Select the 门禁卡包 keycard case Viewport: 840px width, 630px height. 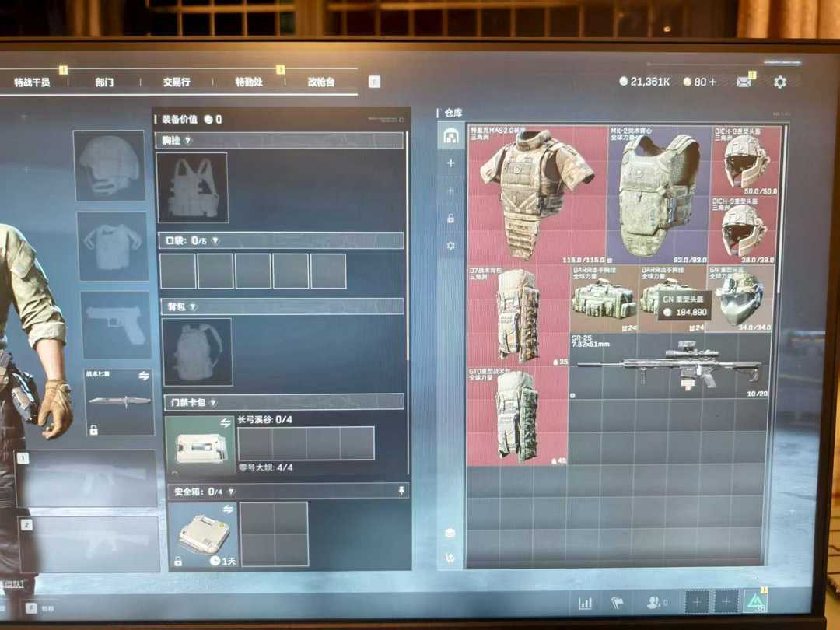click(200, 445)
